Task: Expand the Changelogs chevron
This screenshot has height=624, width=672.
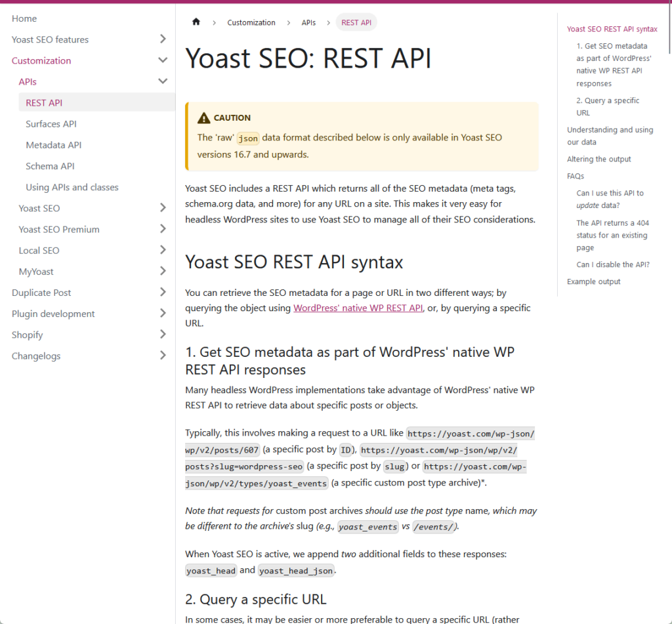Action: [163, 355]
